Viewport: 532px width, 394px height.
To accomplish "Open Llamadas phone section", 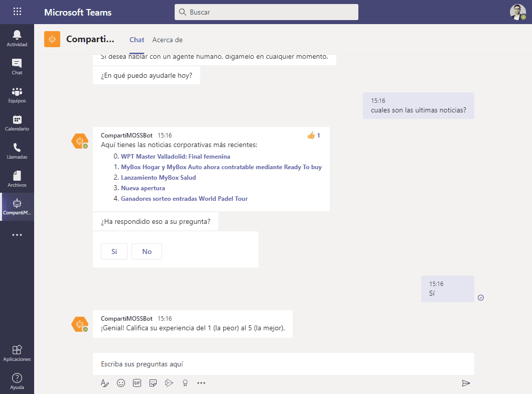I will 17,151.
